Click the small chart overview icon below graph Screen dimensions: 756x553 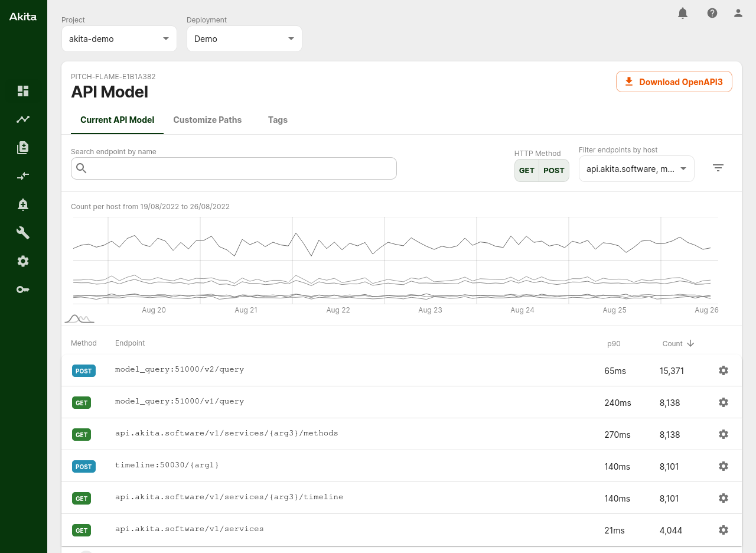79,319
